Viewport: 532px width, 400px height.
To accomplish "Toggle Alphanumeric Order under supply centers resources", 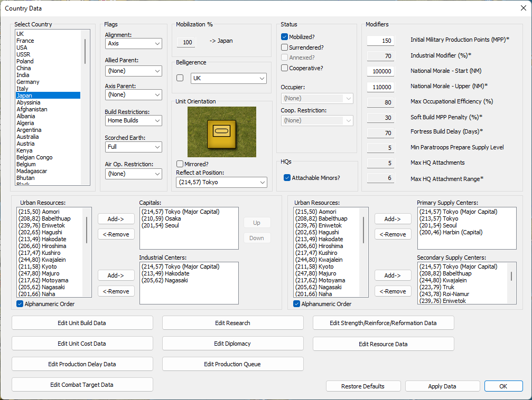I will click(x=296, y=304).
